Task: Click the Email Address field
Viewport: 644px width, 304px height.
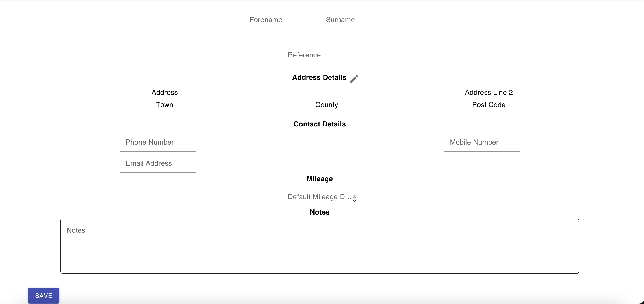Action: (157, 163)
